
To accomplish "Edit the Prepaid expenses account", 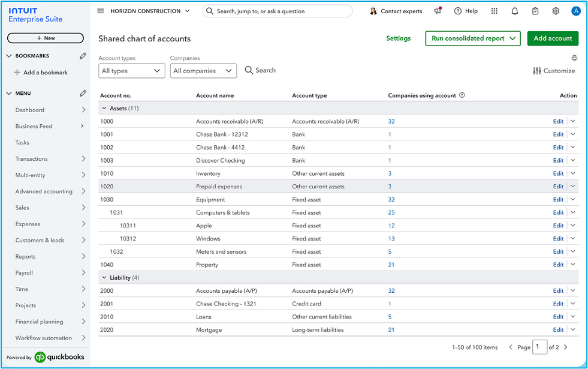I will (558, 187).
